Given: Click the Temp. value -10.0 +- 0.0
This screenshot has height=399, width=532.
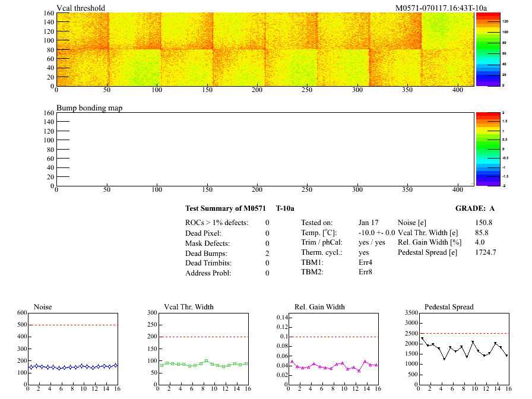Looking at the screenshot, I should (376, 233).
